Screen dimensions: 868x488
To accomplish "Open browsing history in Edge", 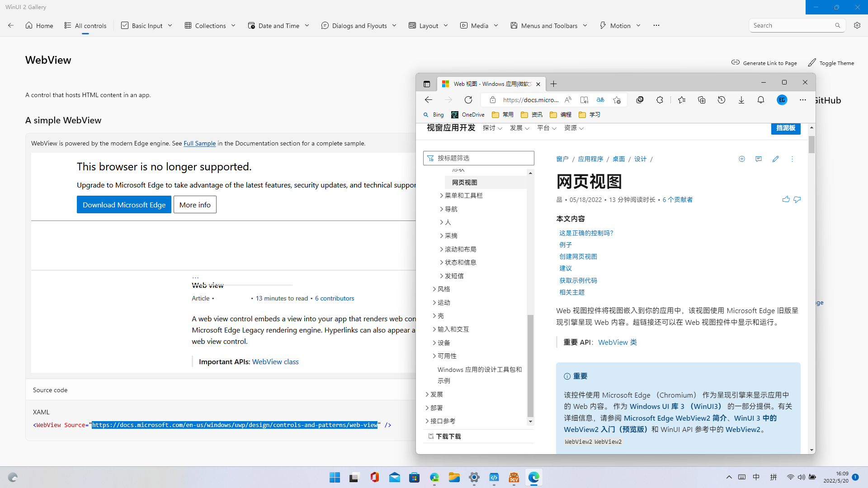I will [x=722, y=100].
